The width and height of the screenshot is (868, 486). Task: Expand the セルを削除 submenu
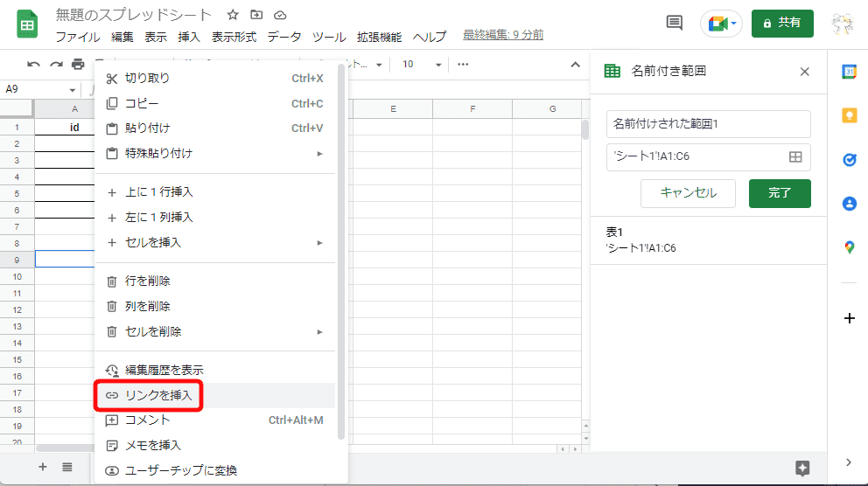pyautogui.click(x=214, y=331)
